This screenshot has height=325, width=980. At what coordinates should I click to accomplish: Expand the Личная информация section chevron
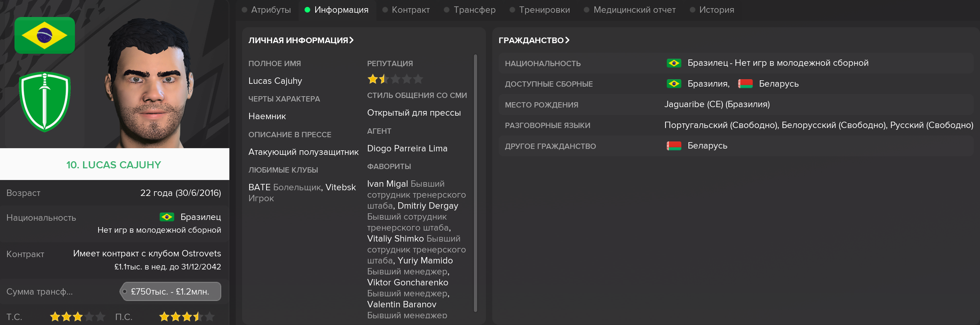[x=352, y=40]
